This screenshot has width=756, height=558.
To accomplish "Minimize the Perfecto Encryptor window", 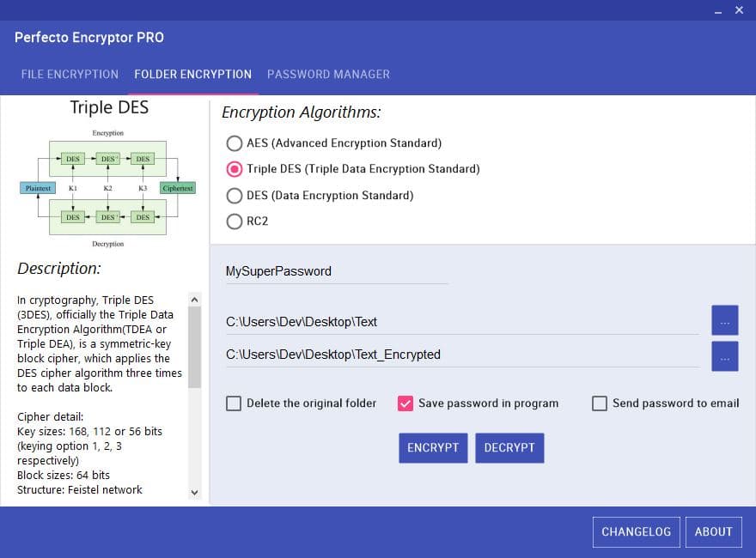I will (718, 11).
